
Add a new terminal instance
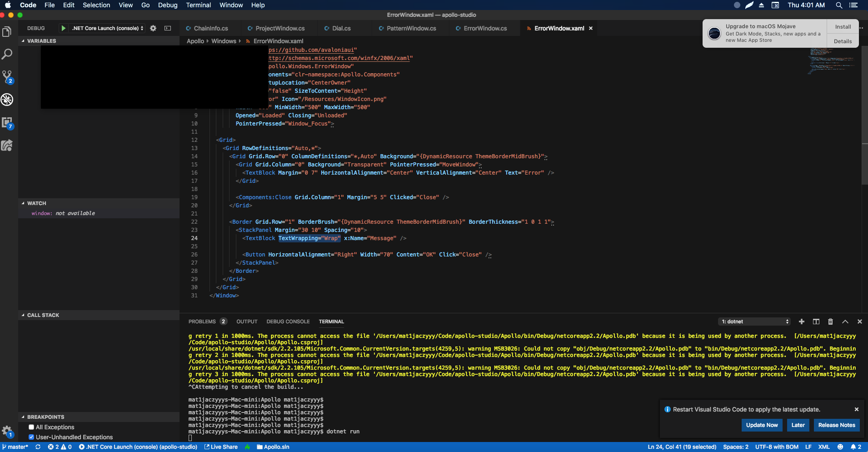pyautogui.click(x=802, y=321)
